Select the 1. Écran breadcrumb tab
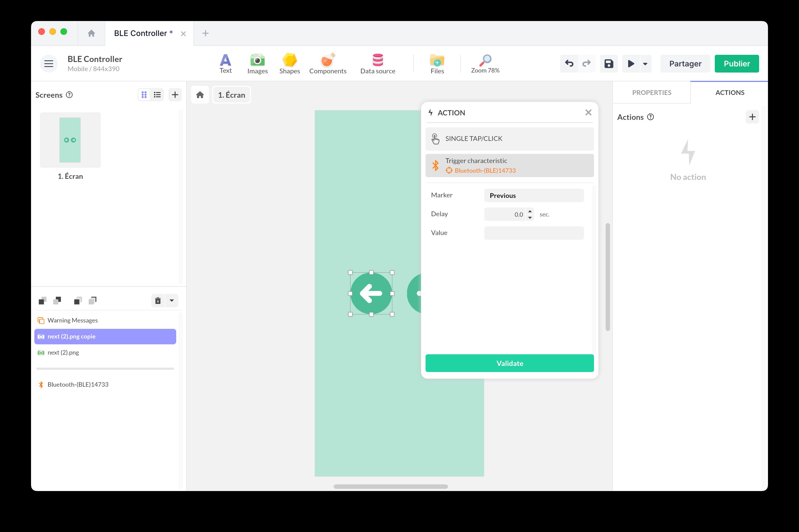Image resolution: width=799 pixels, height=532 pixels. 231,95
